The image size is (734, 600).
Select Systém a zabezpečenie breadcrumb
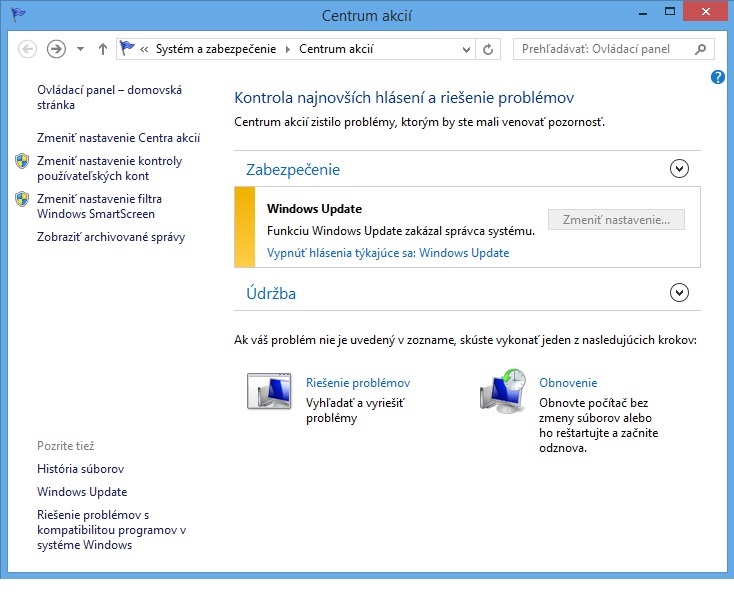pyautogui.click(x=217, y=49)
